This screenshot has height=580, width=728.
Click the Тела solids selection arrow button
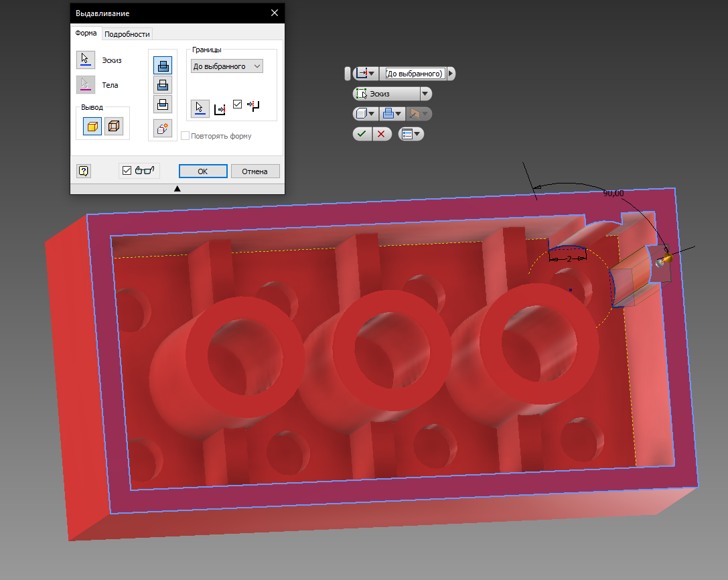[x=85, y=85]
